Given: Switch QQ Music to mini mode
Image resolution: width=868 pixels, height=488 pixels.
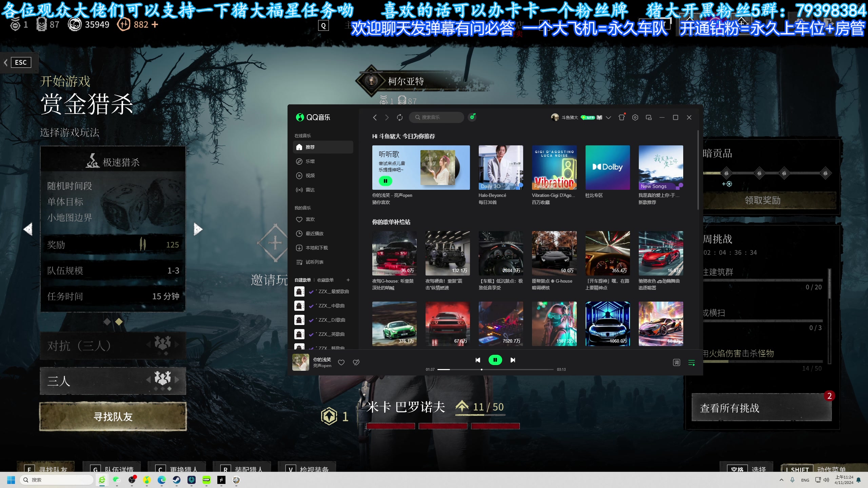Looking at the screenshot, I should click(x=649, y=117).
